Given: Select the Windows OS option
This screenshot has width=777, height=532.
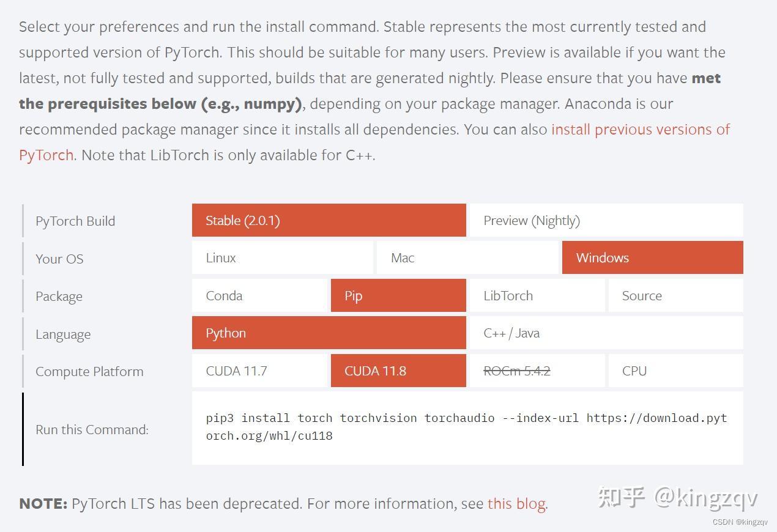Looking at the screenshot, I should coord(653,257).
